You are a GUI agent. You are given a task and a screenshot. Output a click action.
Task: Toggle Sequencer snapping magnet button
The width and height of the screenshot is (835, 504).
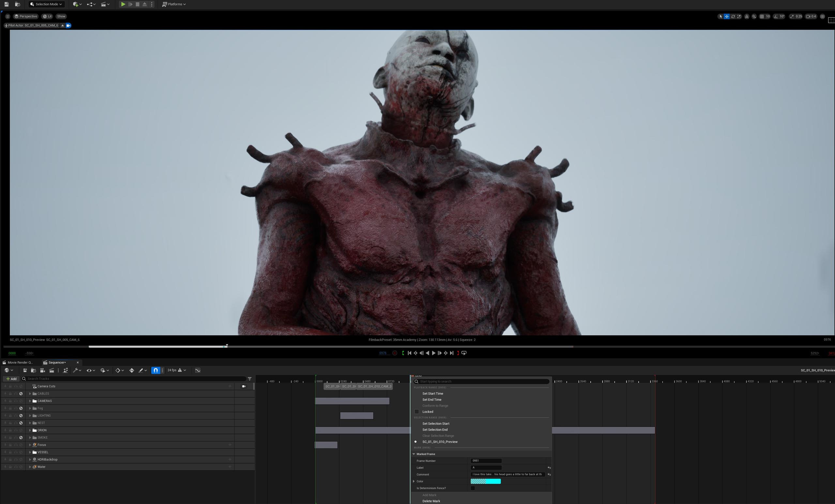[156, 370]
